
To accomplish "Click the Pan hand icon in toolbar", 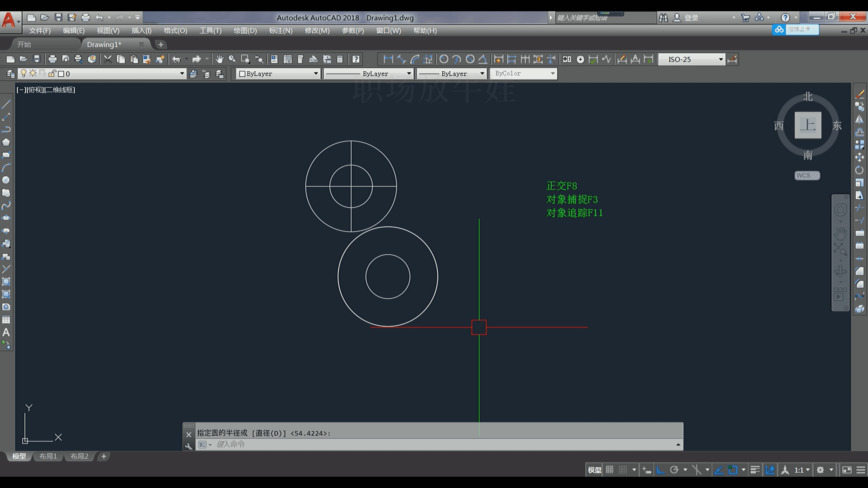I will pos(219,59).
